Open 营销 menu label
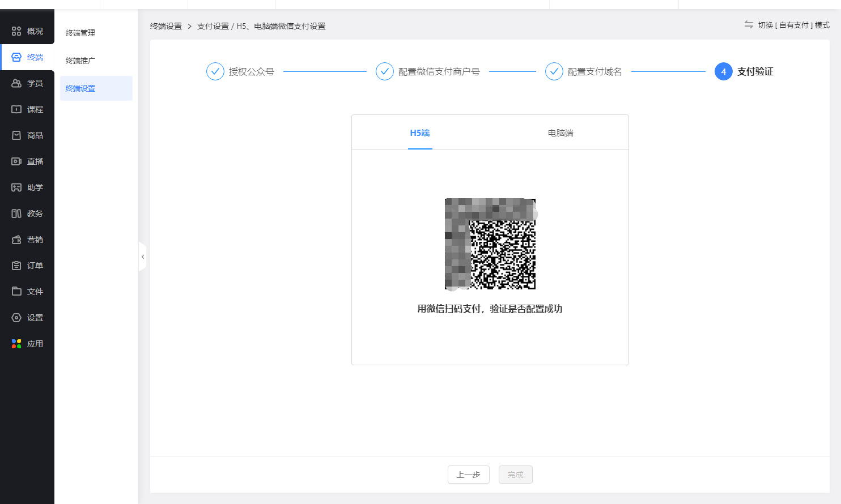The image size is (841, 504). pos(35,240)
